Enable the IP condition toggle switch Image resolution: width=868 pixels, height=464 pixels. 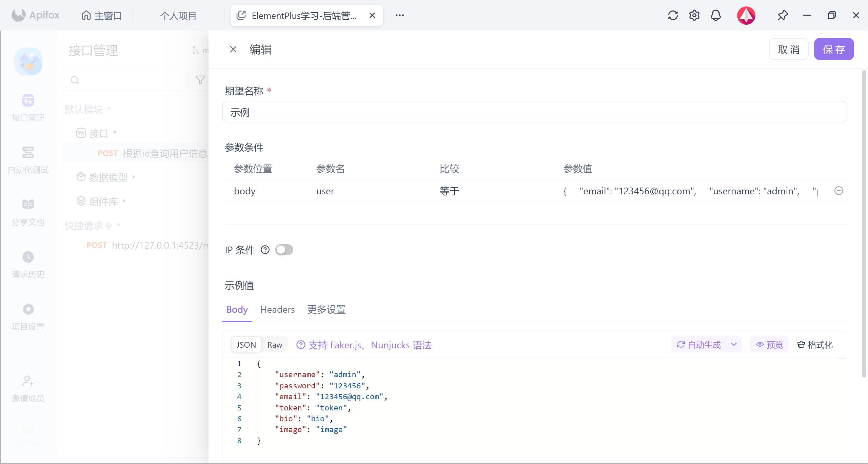tap(284, 250)
